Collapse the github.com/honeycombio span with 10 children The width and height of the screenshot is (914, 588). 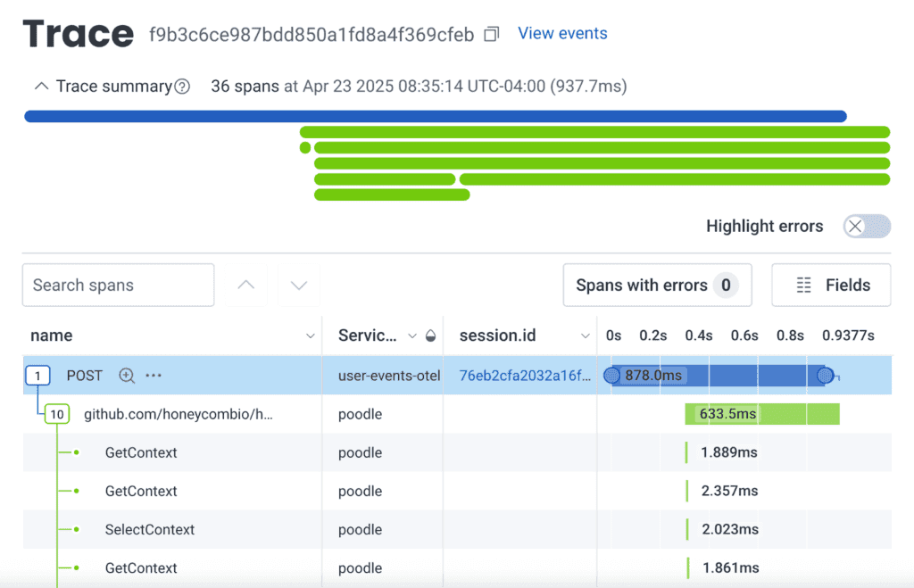(x=57, y=414)
